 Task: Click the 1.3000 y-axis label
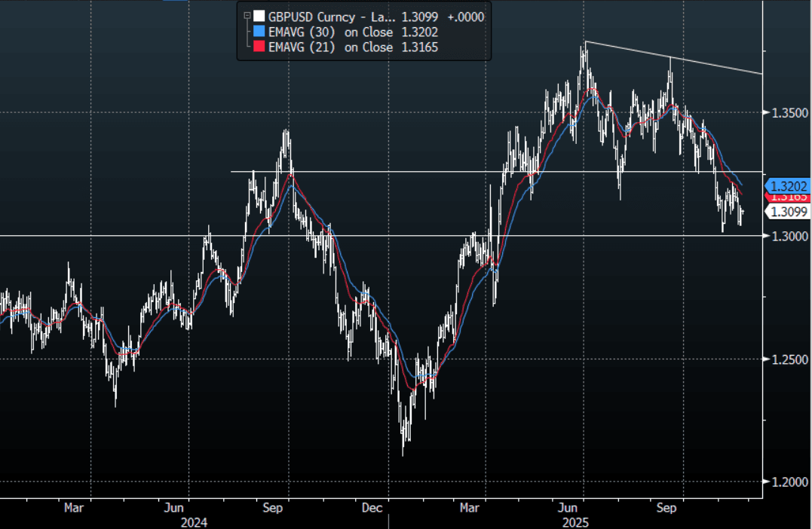tap(789, 236)
